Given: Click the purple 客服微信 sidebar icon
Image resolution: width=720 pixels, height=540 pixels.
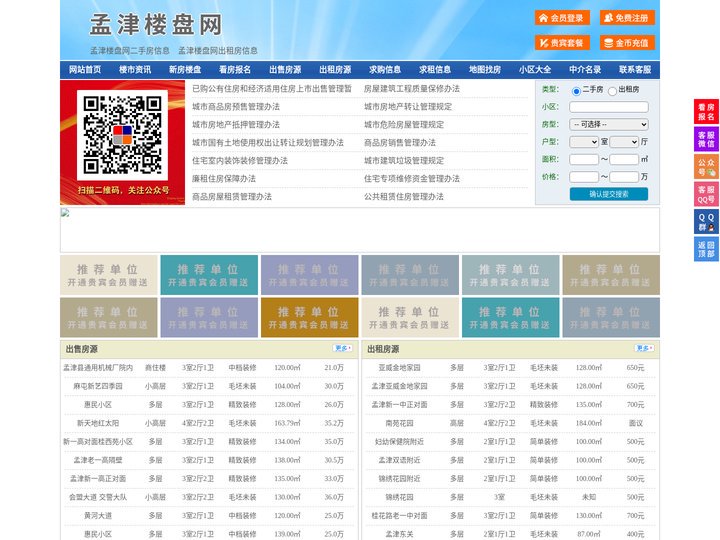Looking at the screenshot, I should (706, 139).
